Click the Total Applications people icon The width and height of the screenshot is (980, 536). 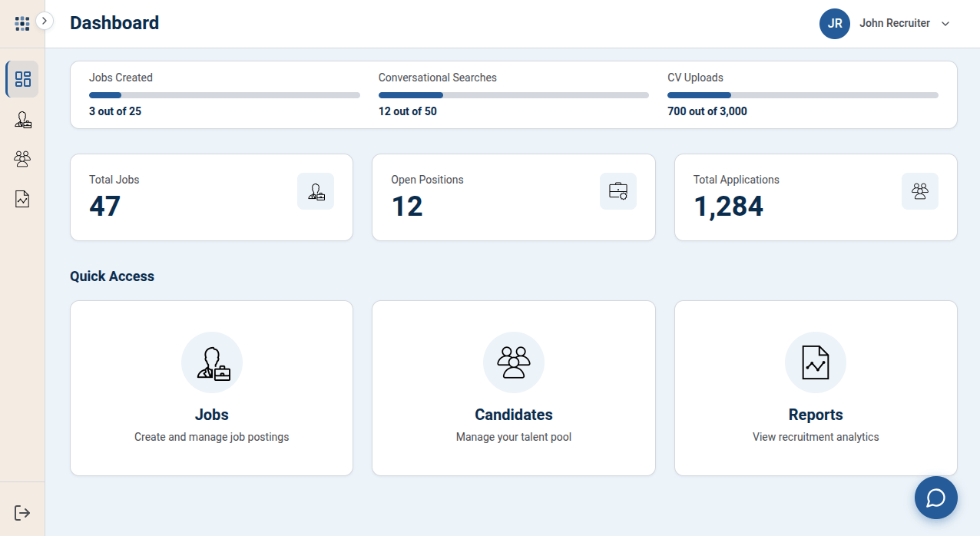point(920,191)
